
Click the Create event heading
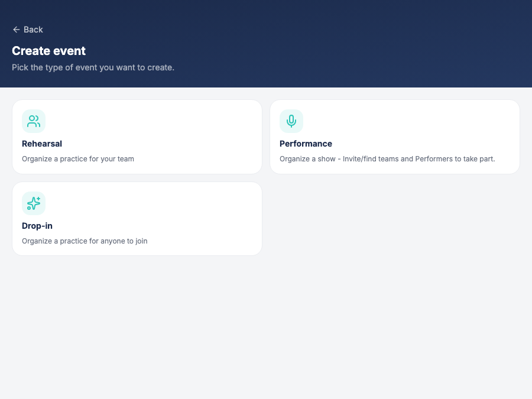click(48, 51)
